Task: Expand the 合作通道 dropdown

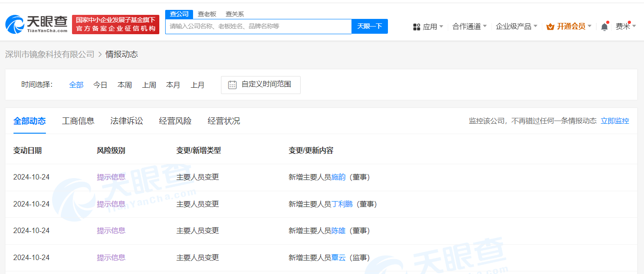Action: [x=469, y=27]
